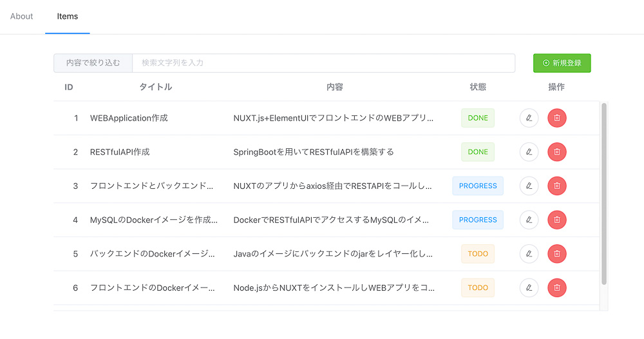Click edit pencil icon for WEBApplication作成 row
Screen dimensions: 644x339
pos(529,118)
